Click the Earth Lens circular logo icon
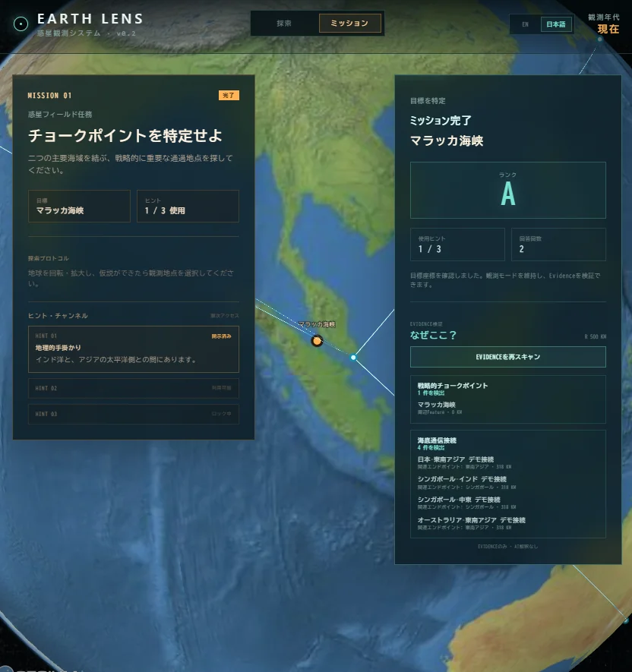The width and height of the screenshot is (632, 672). 21,24
